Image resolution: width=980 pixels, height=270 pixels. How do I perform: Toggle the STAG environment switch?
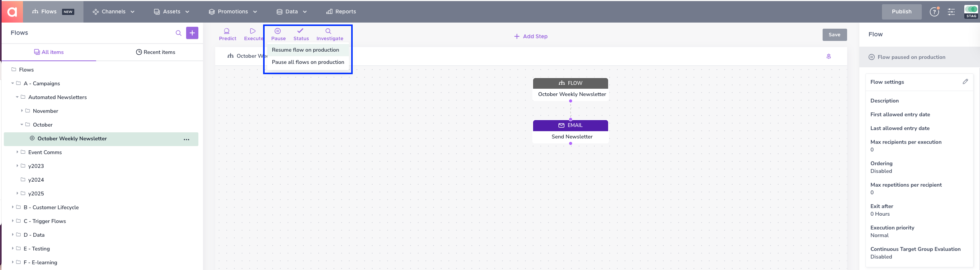click(971, 11)
